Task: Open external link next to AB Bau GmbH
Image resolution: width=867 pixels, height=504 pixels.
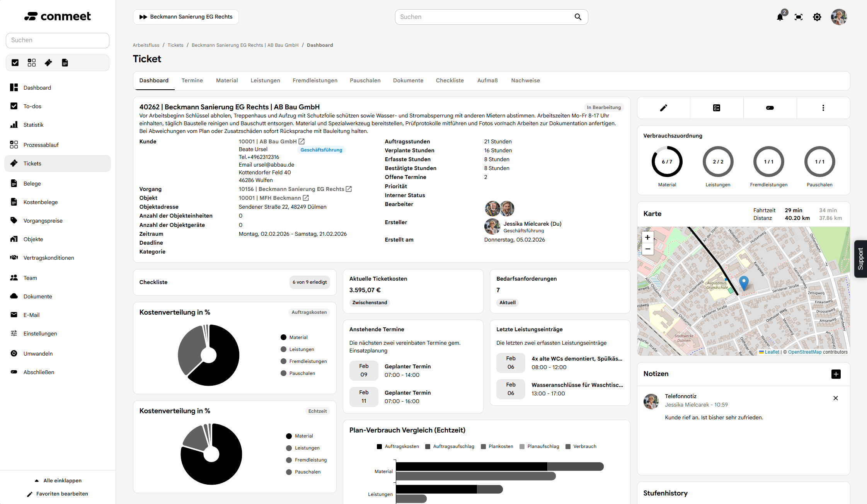Action: 301,141
